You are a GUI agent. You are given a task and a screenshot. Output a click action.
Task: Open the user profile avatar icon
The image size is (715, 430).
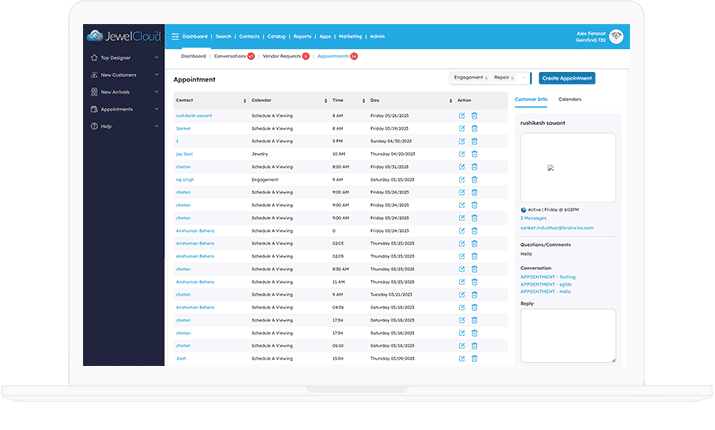point(617,36)
